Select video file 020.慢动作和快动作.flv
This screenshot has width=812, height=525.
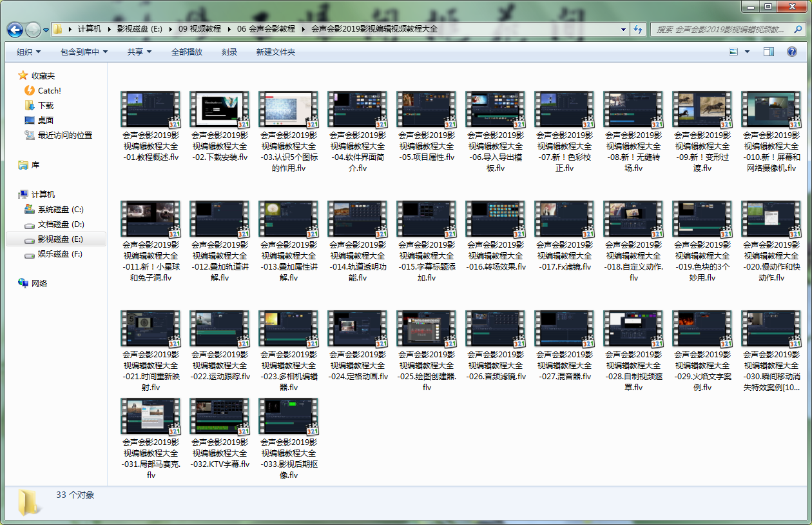(x=771, y=241)
